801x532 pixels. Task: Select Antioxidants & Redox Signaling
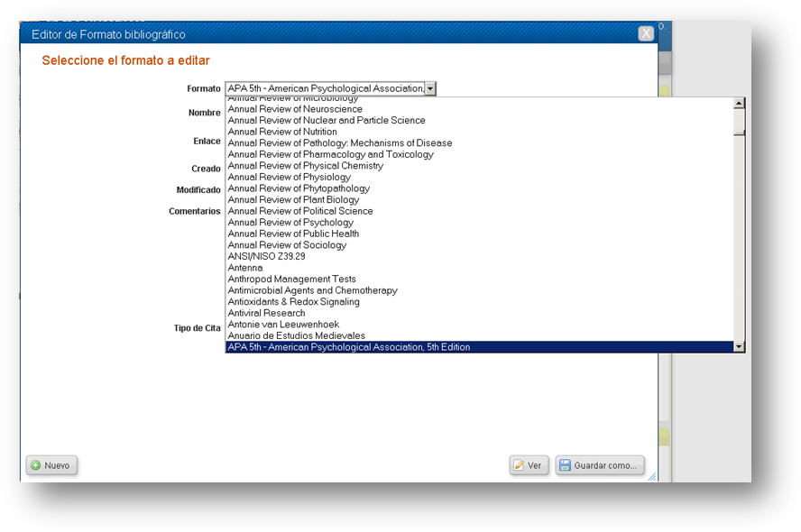[x=480, y=301]
